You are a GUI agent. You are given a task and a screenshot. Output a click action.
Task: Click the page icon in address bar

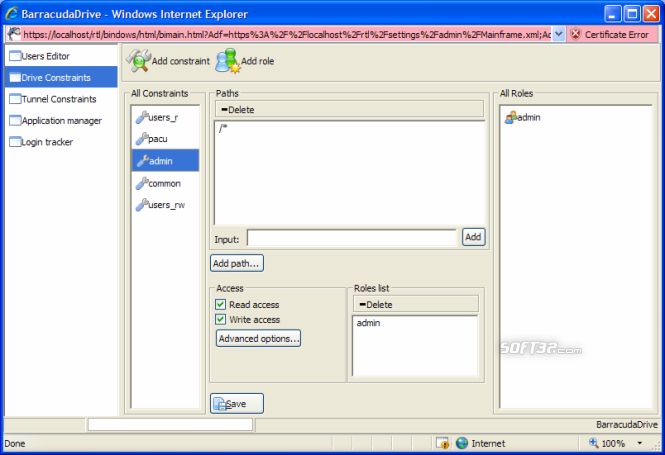[x=14, y=34]
